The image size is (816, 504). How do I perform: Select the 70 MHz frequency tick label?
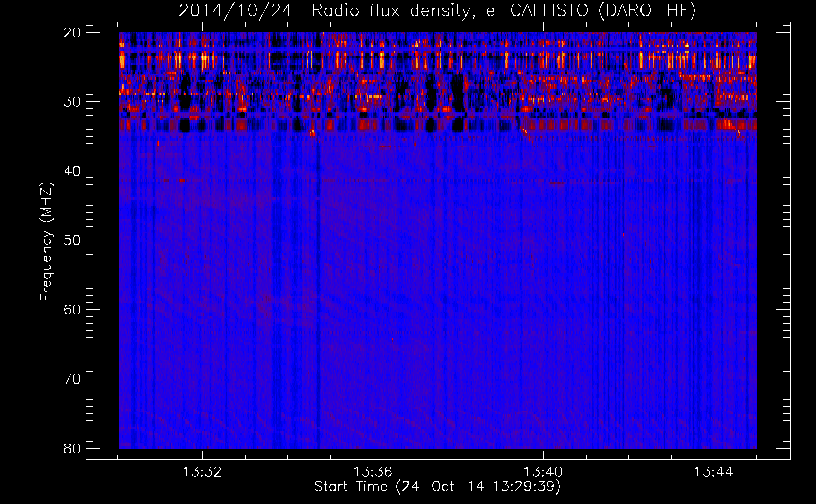(72, 379)
